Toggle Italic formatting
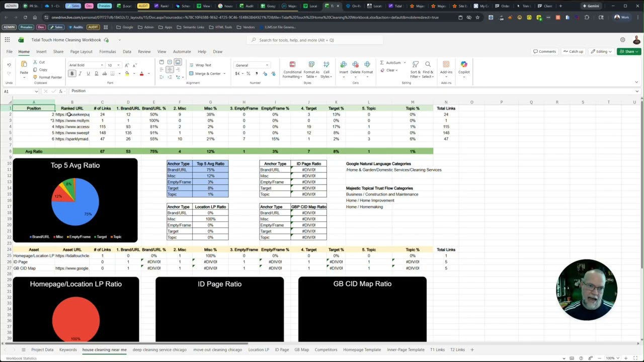Screen dimensions: 644x362 point(80,73)
